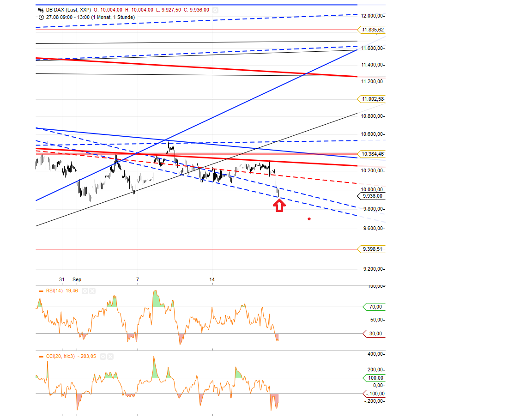Image resolution: width=532 pixels, height=418 pixels.
Task: Click the clock icon next to the timeframe
Action: [42, 17]
